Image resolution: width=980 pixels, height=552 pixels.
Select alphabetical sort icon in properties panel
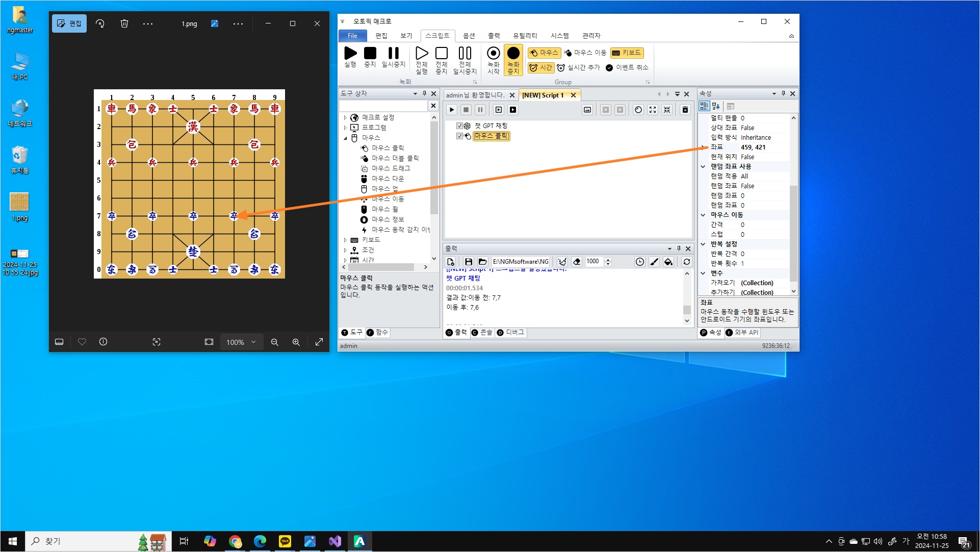(716, 106)
